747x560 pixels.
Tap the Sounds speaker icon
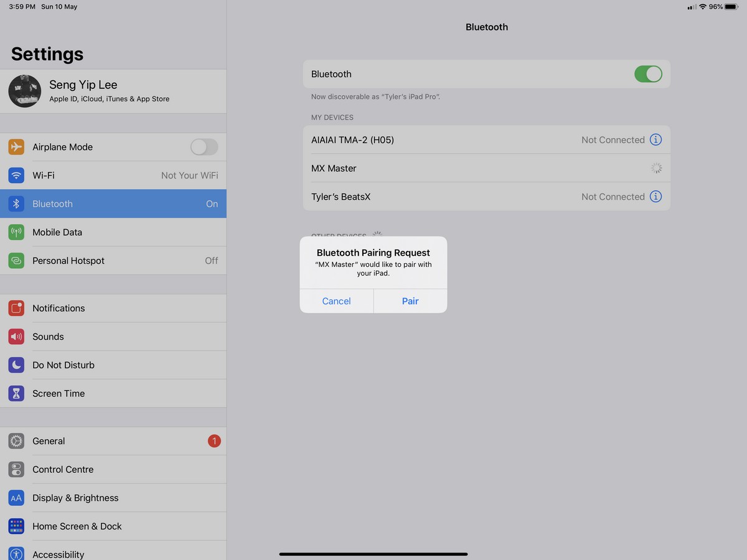click(x=16, y=337)
